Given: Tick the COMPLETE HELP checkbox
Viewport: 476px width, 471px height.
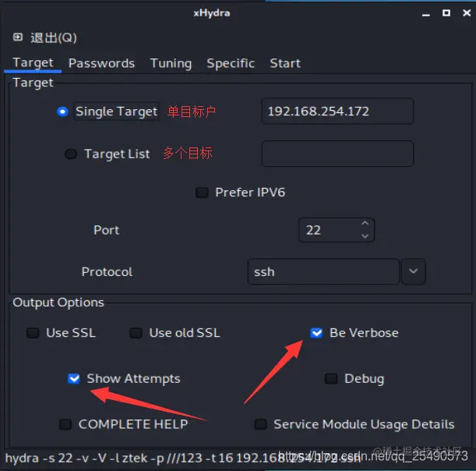Looking at the screenshot, I should [65, 424].
